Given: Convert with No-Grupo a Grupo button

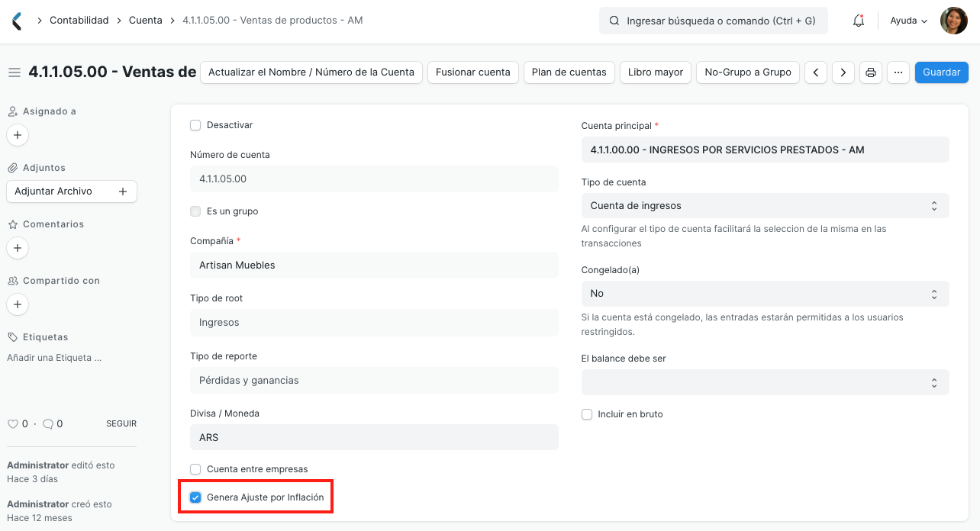Looking at the screenshot, I should click(748, 72).
